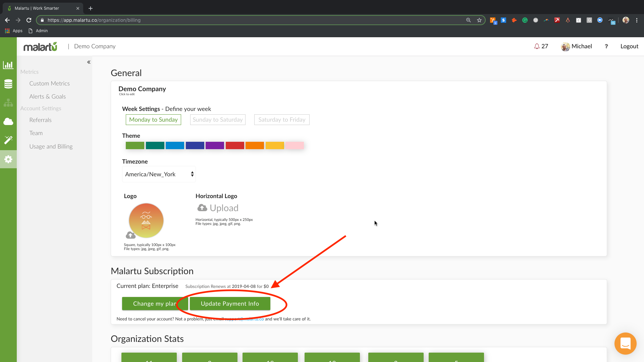Reload the page
Image resolution: width=644 pixels, height=362 pixels.
[29, 20]
